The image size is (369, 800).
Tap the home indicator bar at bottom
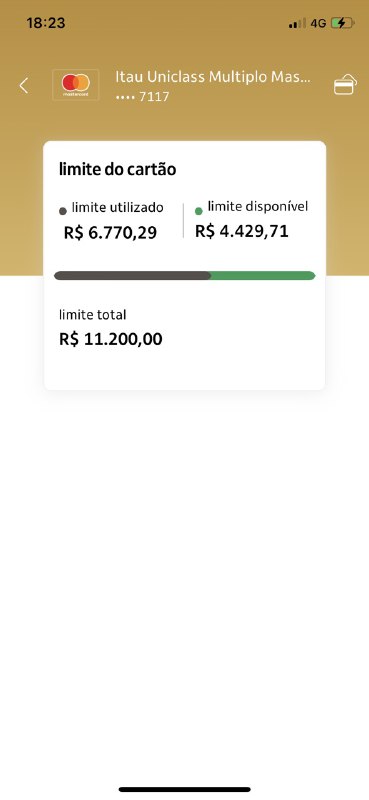coord(185,789)
